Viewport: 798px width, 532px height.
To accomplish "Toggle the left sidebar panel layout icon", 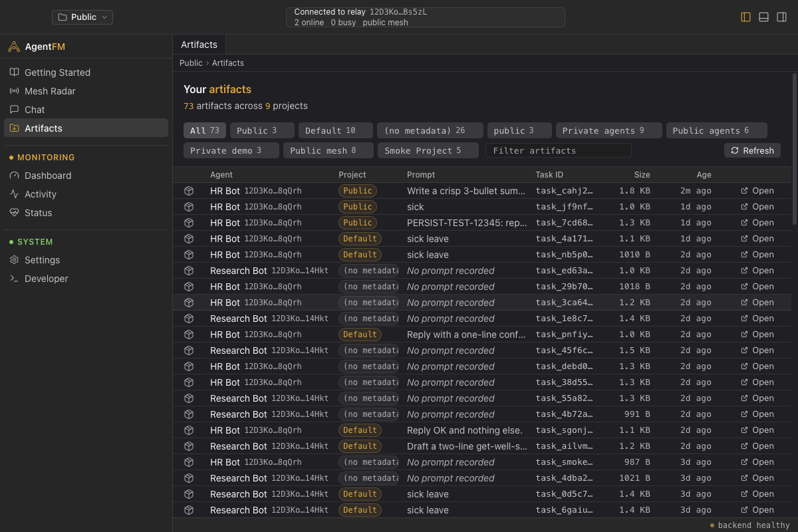I will (745, 17).
